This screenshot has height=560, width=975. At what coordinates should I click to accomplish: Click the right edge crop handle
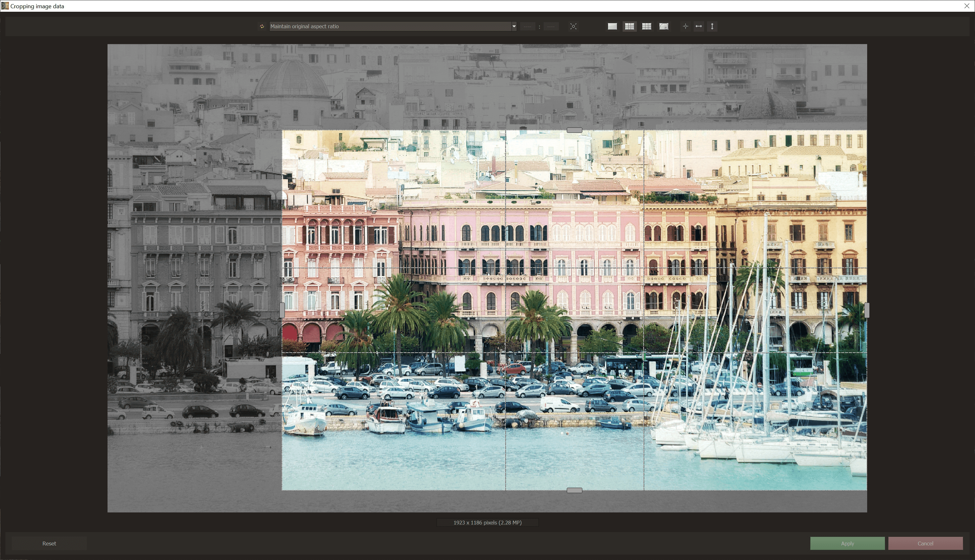click(x=867, y=310)
